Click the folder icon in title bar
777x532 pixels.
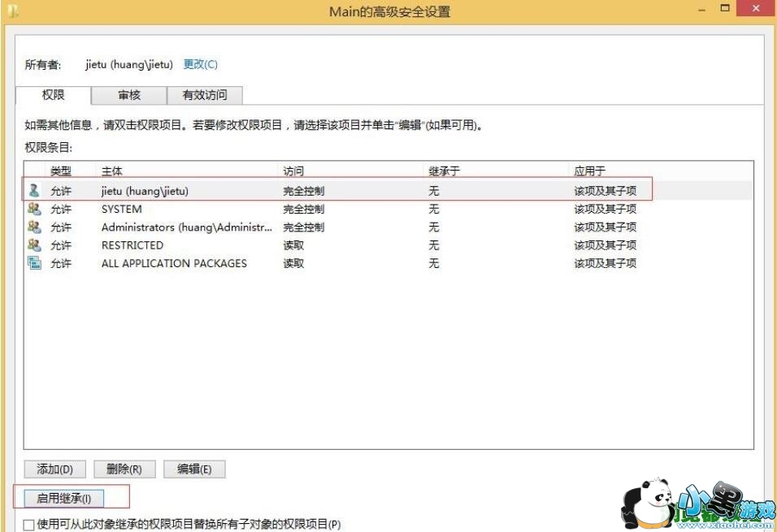12,11
